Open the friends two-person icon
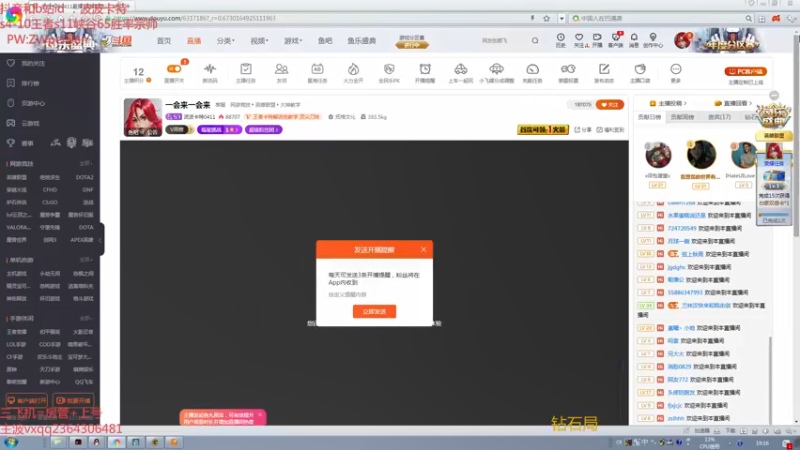800x450 pixels. [x=281, y=69]
